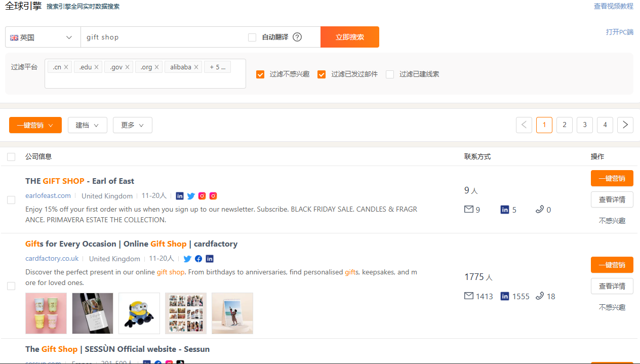Image resolution: width=640 pixels, height=364 pixels.
Task: Click the 1775 人 contact count
Action: (478, 277)
